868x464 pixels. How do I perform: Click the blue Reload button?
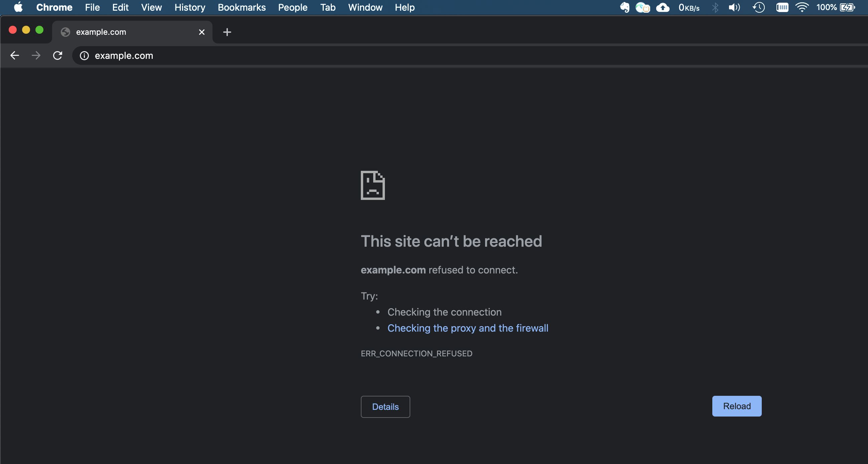coord(737,406)
